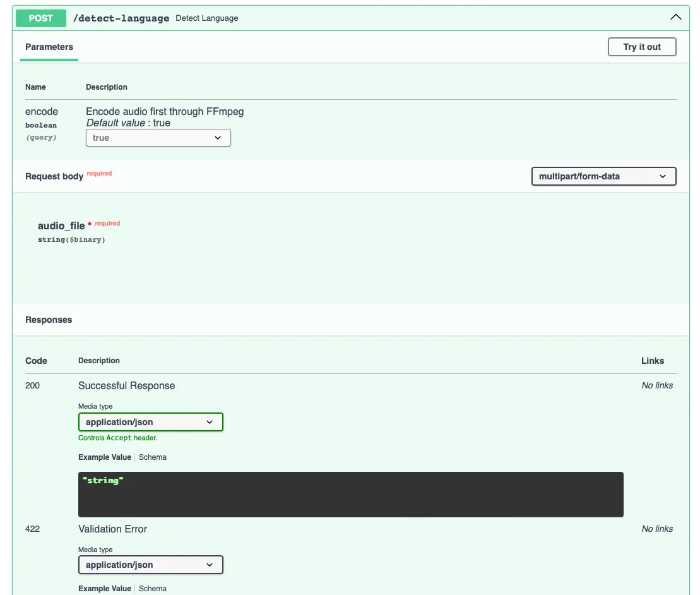This screenshot has height=595, width=700.
Task: Click the required label next to audio_file
Action: pyautogui.click(x=107, y=224)
